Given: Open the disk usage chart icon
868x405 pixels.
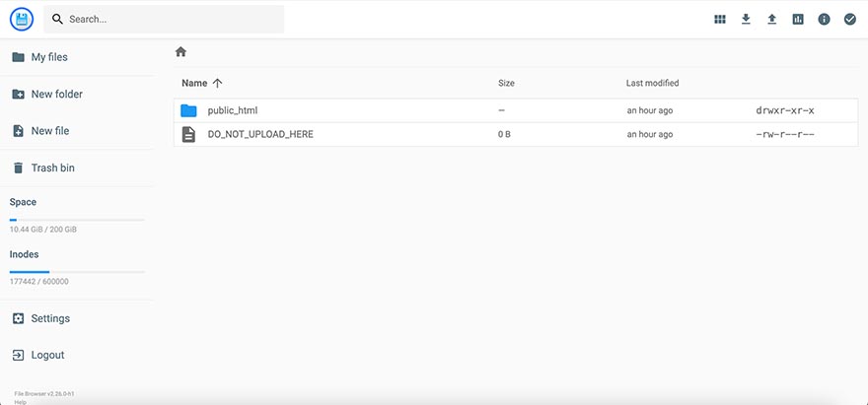Looking at the screenshot, I should (x=798, y=19).
